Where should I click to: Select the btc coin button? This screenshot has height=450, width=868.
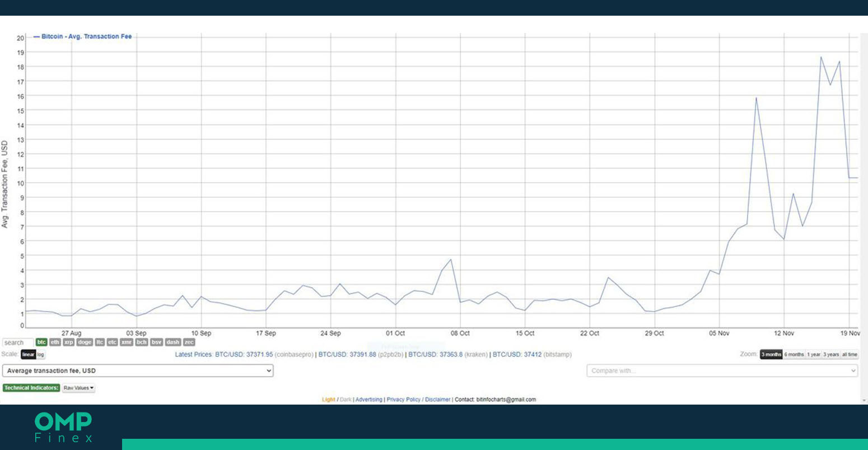point(41,342)
